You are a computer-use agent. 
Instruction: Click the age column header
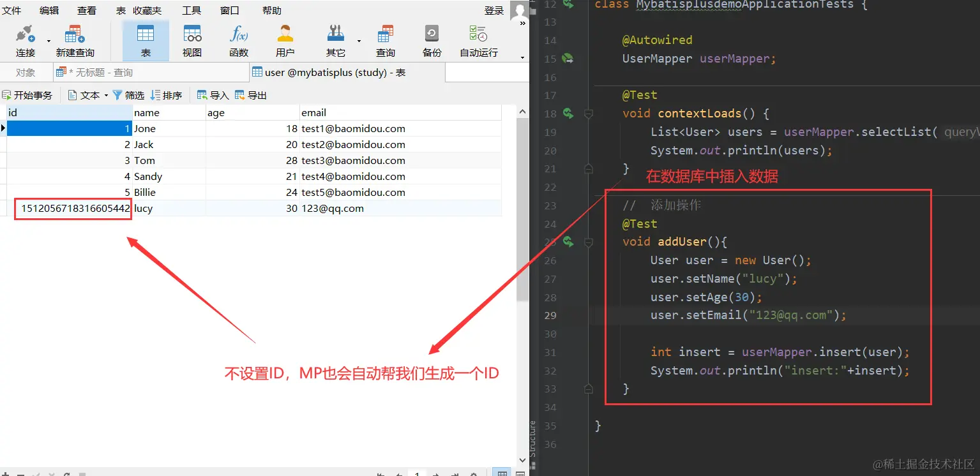tap(252, 112)
